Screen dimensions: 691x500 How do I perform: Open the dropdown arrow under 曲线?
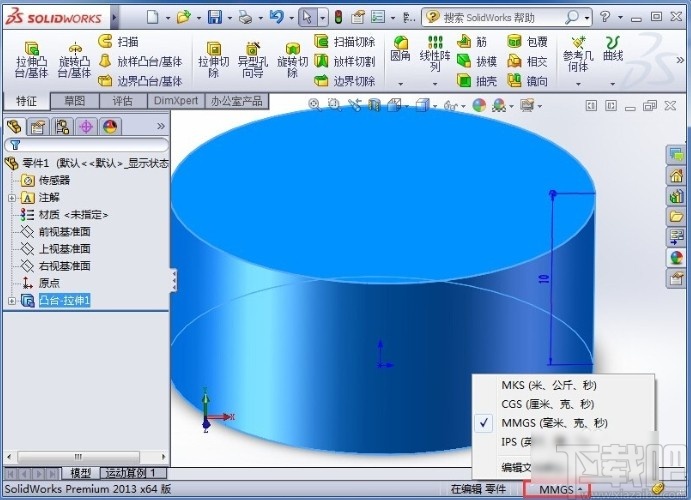(x=613, y=83)
